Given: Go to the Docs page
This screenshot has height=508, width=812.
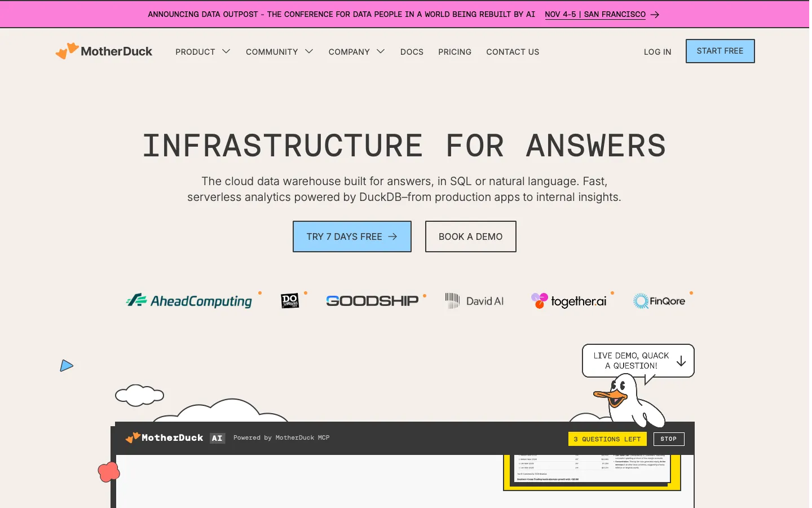Looking at the screenshot, I should coord(412,51).
